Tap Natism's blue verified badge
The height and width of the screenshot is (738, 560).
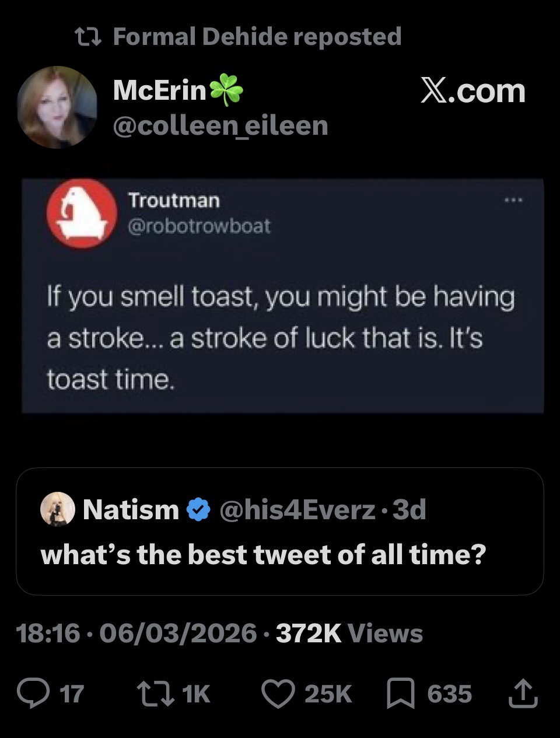198,510
